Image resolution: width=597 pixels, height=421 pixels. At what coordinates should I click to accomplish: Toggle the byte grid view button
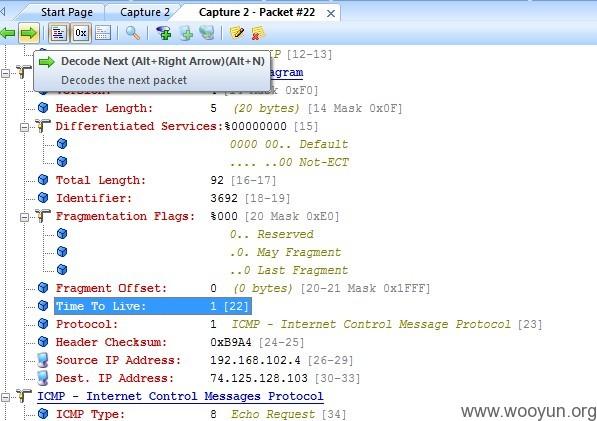tap(103, 33)
